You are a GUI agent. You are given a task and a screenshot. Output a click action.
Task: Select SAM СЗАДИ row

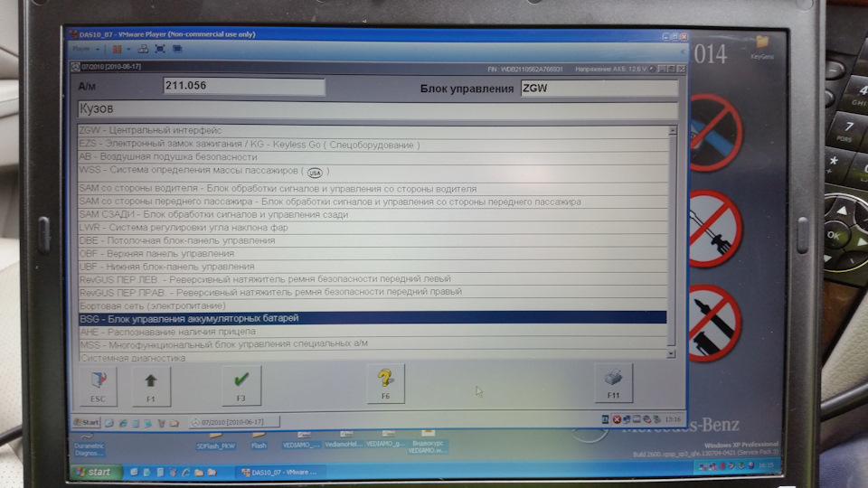(x=373, y=215)
